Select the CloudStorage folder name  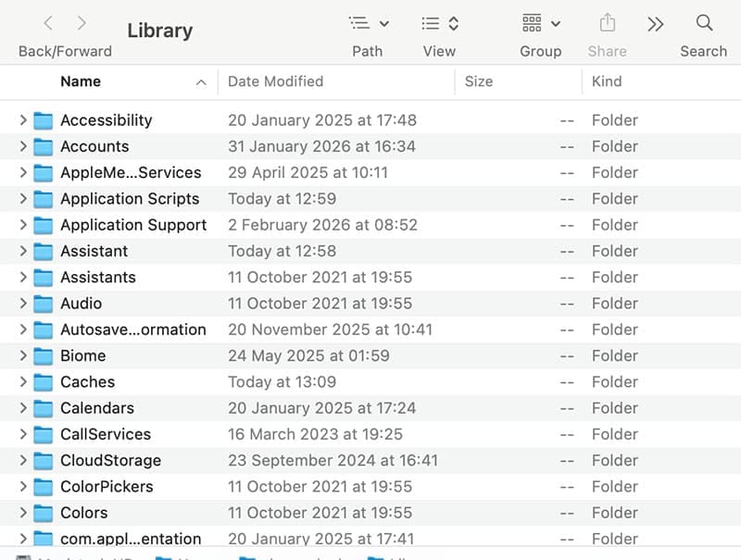pyautogui.click(x=110, y=461)
